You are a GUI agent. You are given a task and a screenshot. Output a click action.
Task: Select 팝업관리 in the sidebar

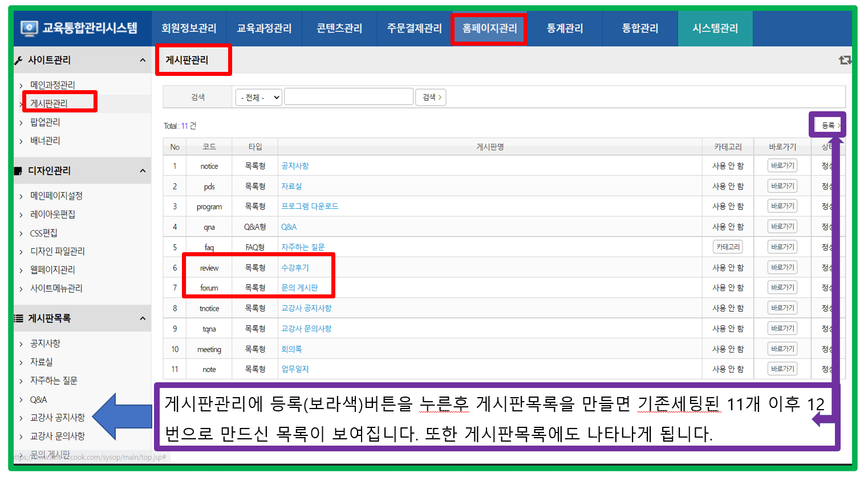pos(45,122)
